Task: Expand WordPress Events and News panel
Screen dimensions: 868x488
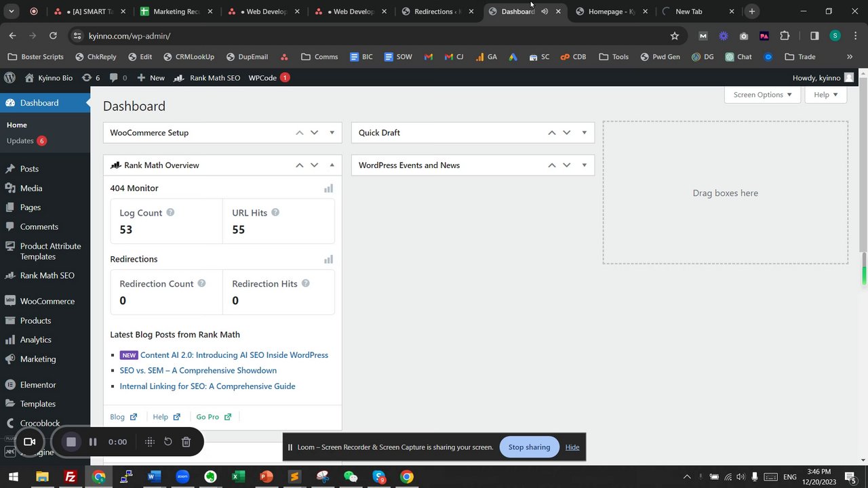Action: click(x=584, y=165)
